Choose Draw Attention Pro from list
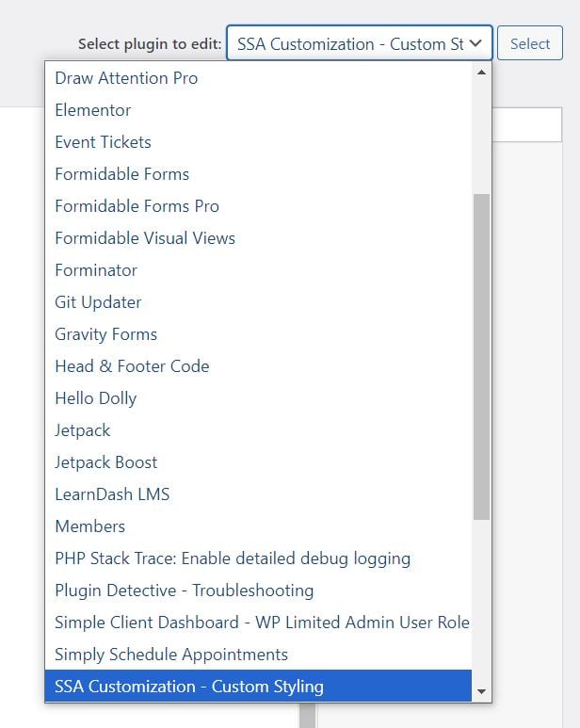The image size is (580, 728). pos(258,78)
